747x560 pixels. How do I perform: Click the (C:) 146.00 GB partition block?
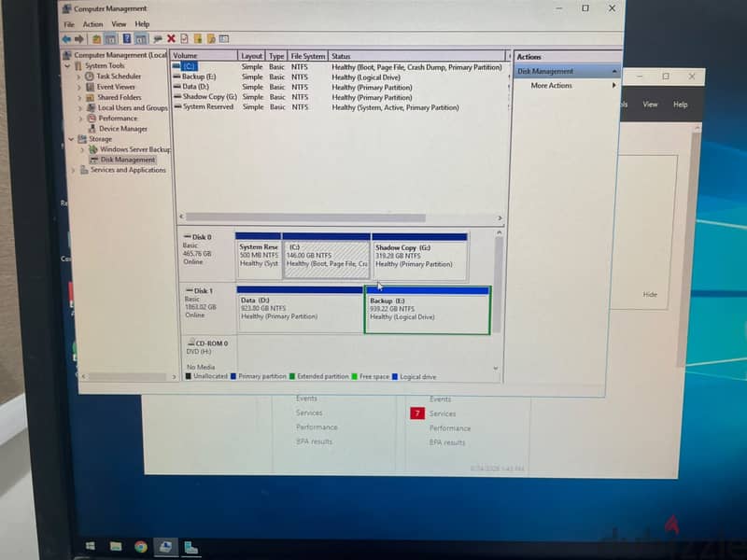pos(326,258)
